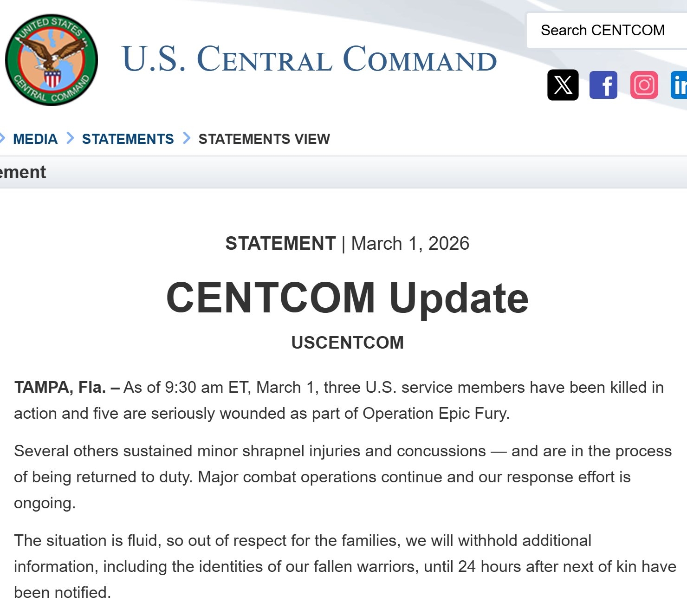Click the chevron between MEDIA and STATEMENTS
Image resolution: width=687 pixels, height=616 pixels.
tap(70, 138)
